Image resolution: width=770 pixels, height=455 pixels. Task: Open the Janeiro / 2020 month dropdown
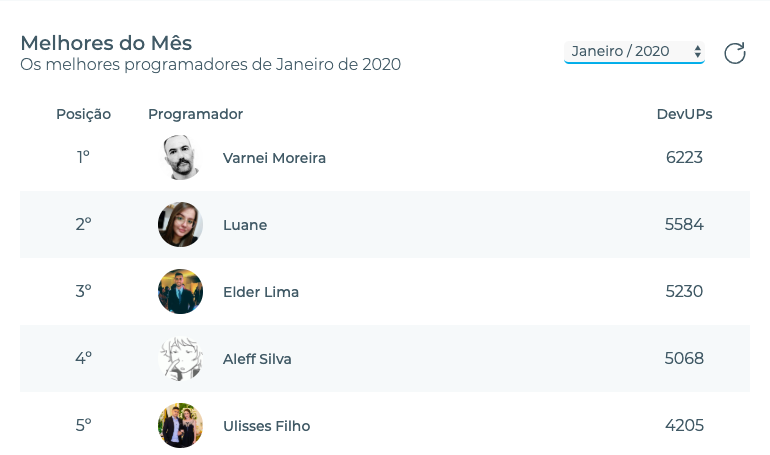634,51
